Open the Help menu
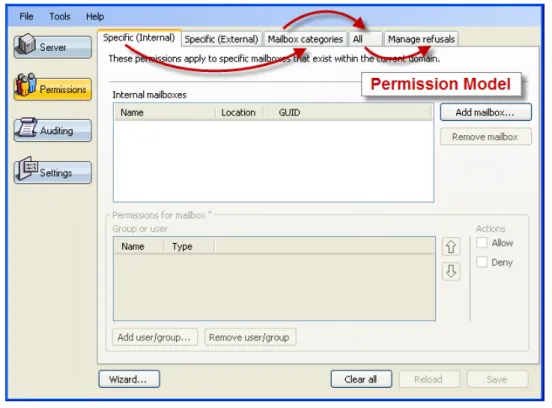This screenshot has width=552, height=408. 95,17
